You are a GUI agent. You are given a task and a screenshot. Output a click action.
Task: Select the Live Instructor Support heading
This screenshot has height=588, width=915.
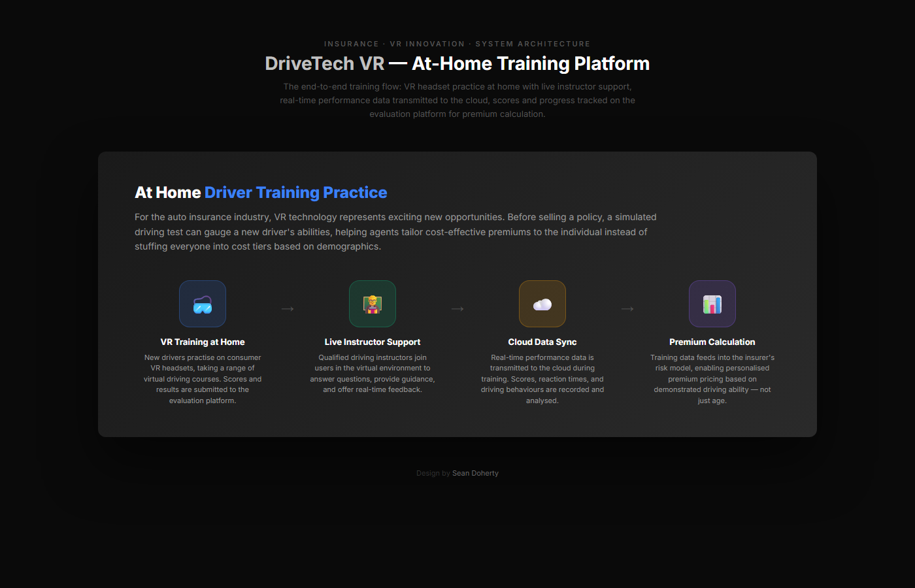373,342
